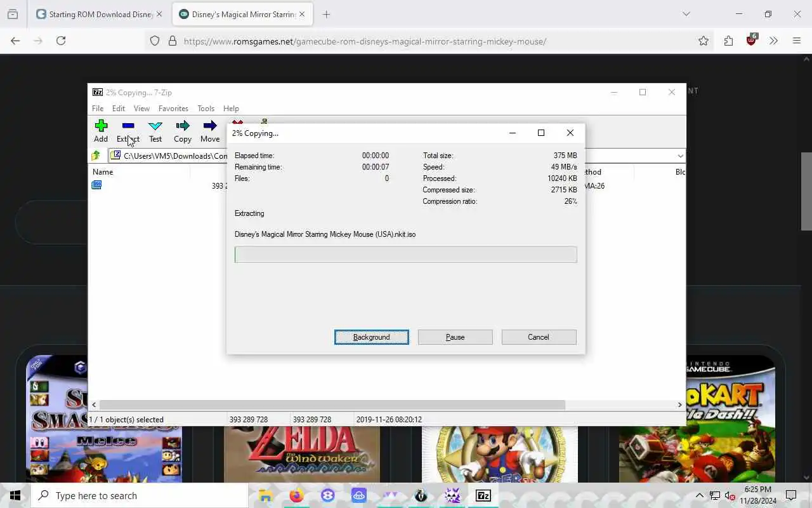Send the extraction to the Background
Image resolution: width=812 pixels, height=508 pixels.
click(x=372, y=337)
